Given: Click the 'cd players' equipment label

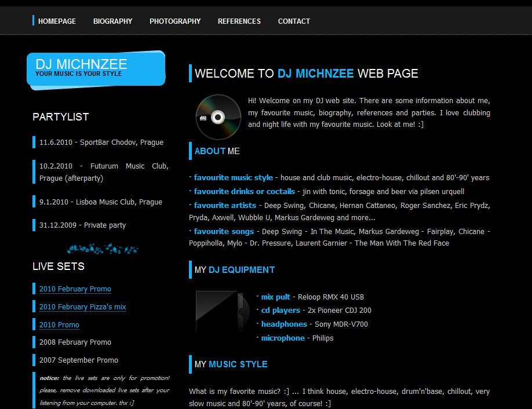Looking at the screenshot, I should (x=280, y=310).
